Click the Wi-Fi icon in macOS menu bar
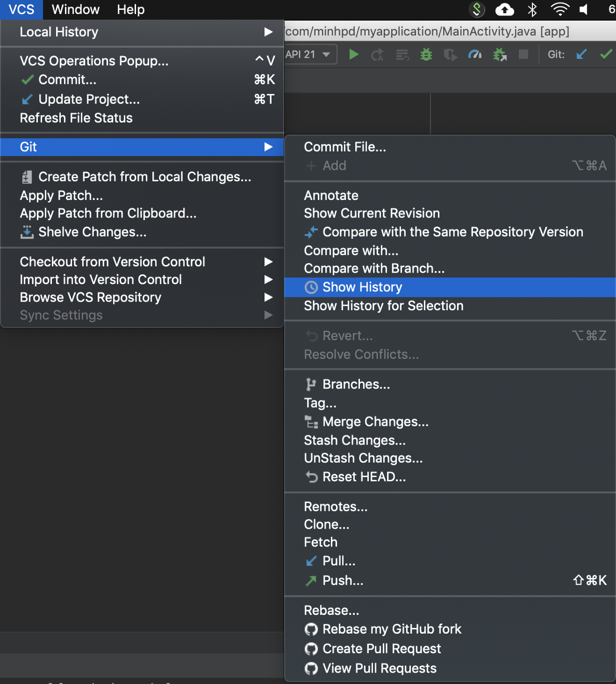The height and width of the screenshot is (684, 616). point(559,9)
